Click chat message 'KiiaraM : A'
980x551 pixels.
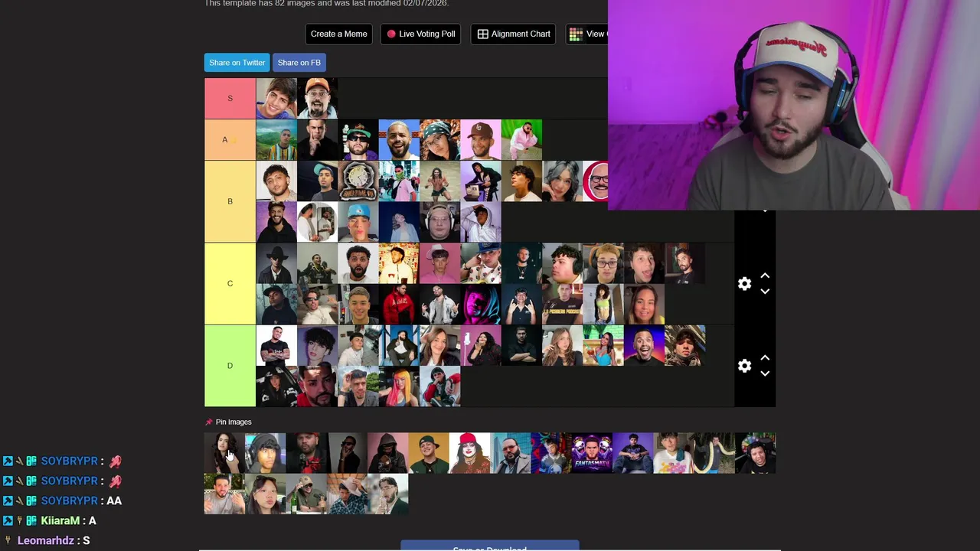coord(50,520)
